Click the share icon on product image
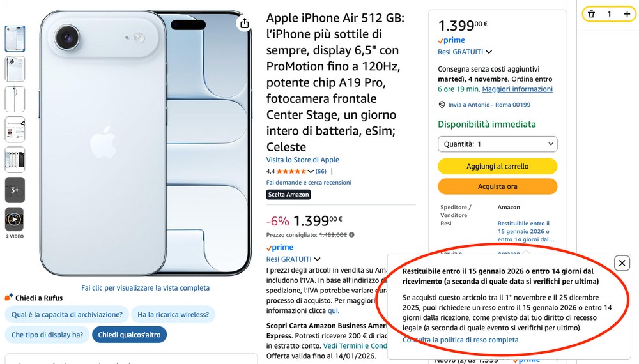The image size is (639, 364). [x=244, y=24]
